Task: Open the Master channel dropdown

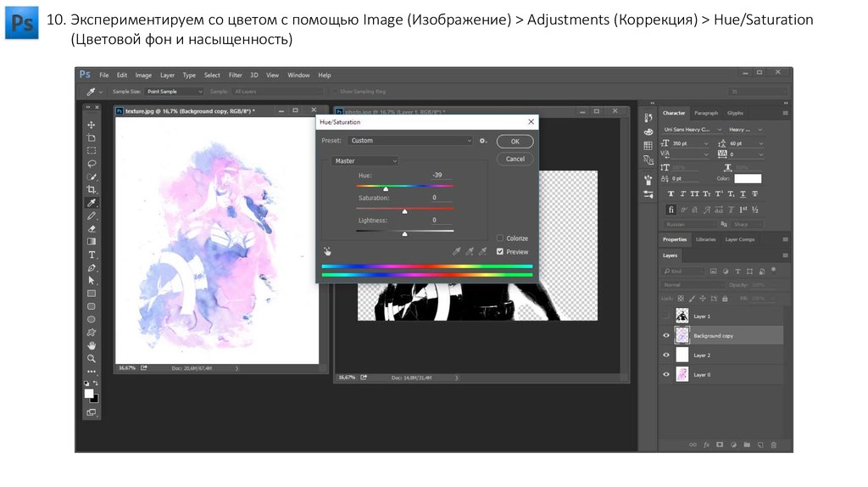Action: tap(364, 161)
